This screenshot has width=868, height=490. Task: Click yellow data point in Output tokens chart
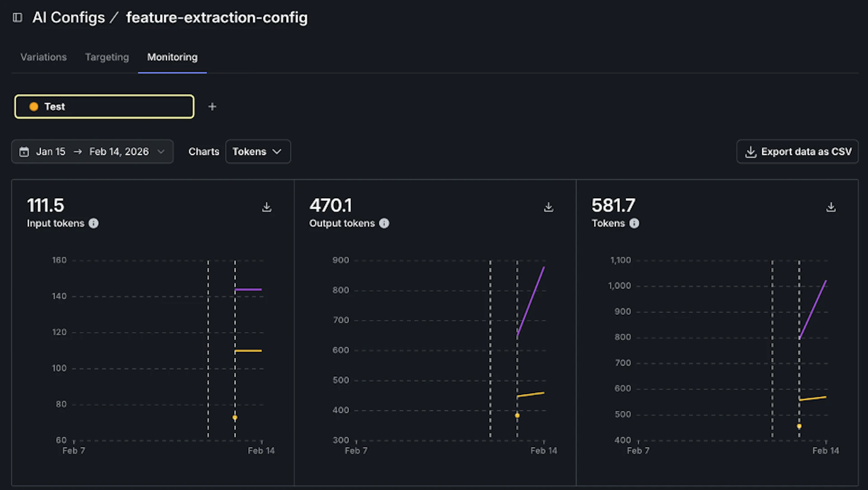click(x=517, y=415)
